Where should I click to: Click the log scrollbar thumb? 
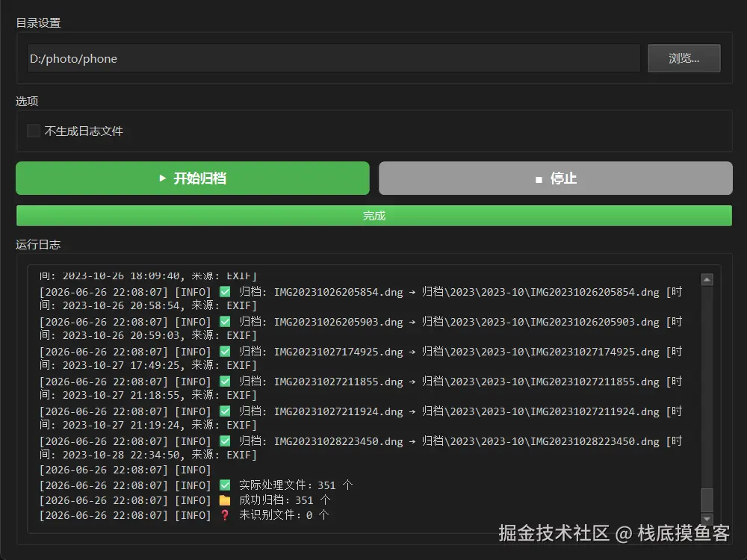707,500
